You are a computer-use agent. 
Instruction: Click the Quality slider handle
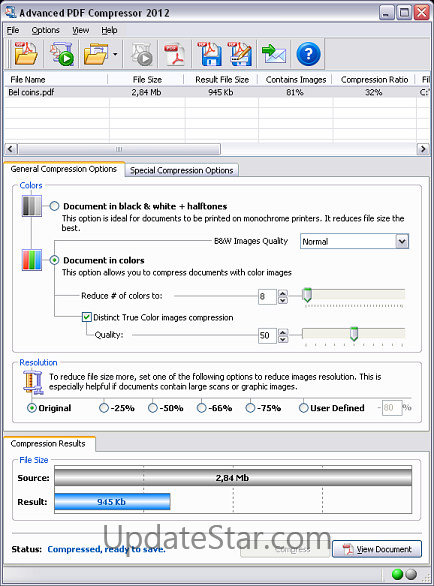coord(354,334)
